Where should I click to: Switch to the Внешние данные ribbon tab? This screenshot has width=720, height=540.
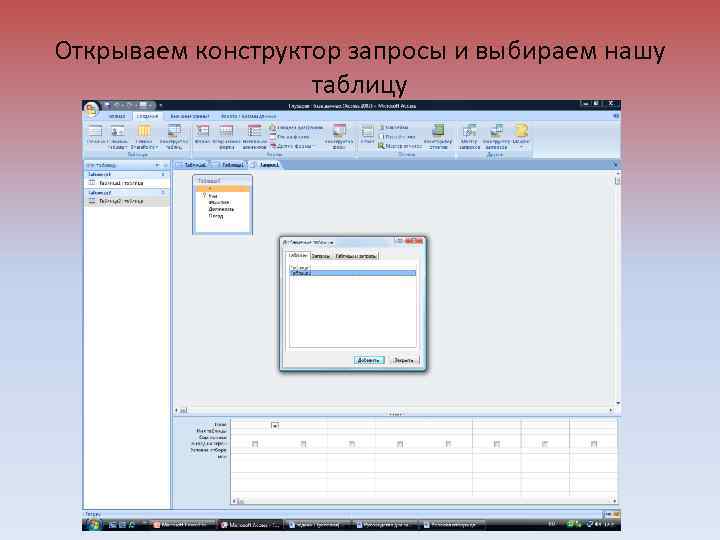click(x=190, y=116)
